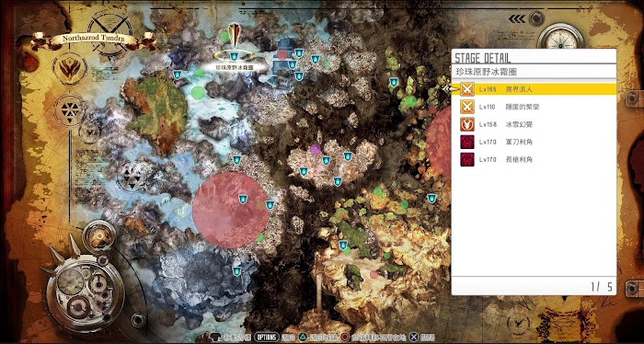644x344 pixels.
Task: Click the stage name 珍珠原野冰霜圈 in the detail panel
Action: [486, 72]
